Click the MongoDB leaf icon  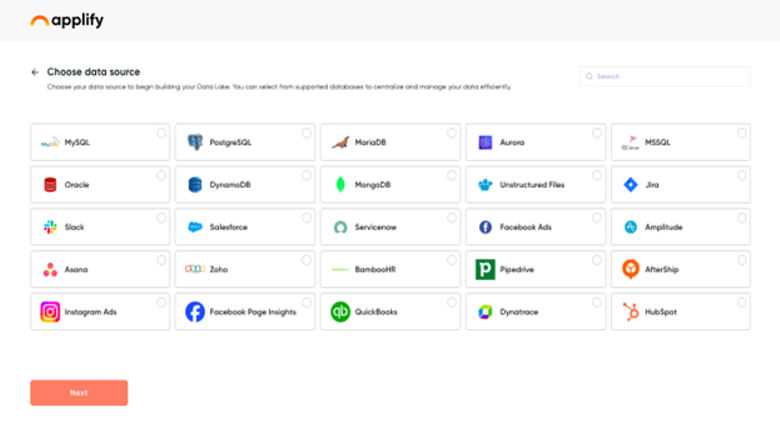340,185
